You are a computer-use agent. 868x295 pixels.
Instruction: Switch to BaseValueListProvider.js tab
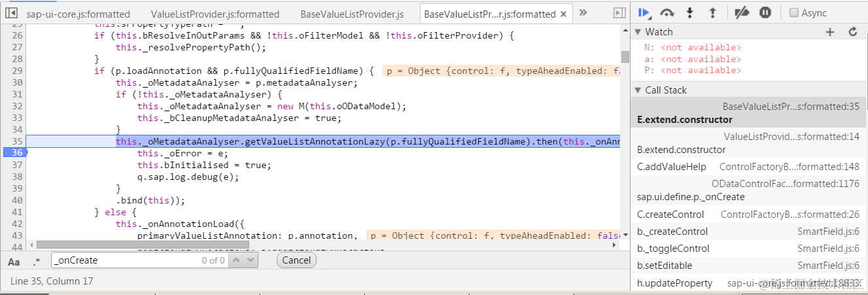(x=352, y=14)
